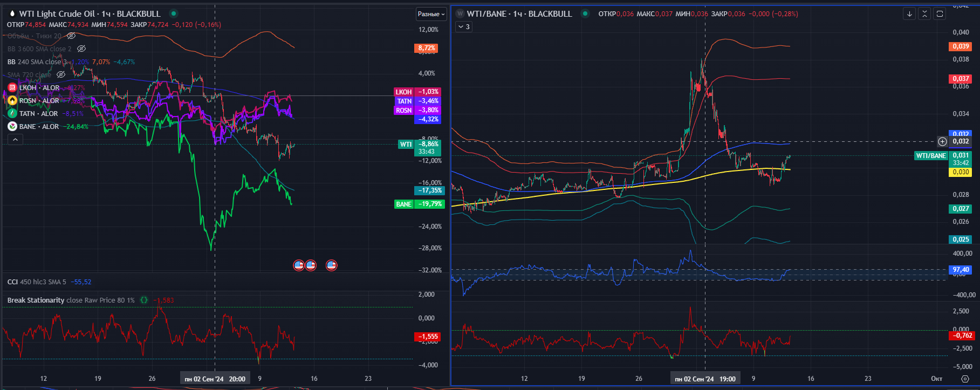Select LKOH · ALOR comparison legend
This screenshot has height=390, width=980.
[39, 87]
